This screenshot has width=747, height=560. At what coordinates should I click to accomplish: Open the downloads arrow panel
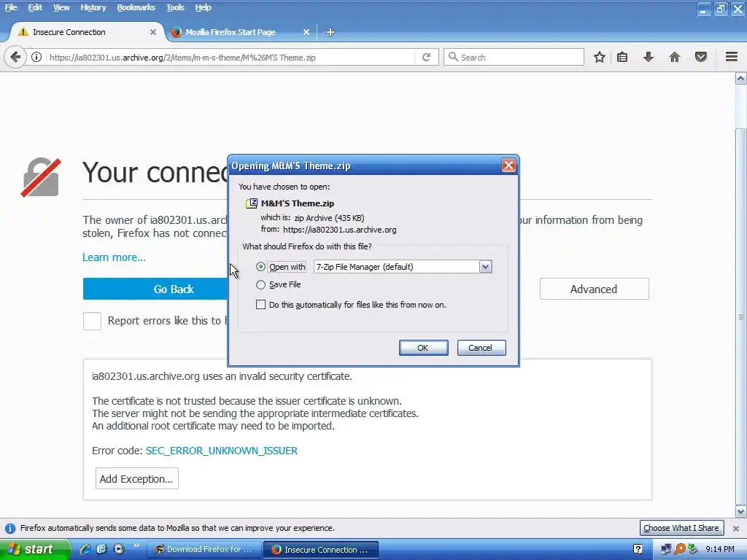[649, 57]
